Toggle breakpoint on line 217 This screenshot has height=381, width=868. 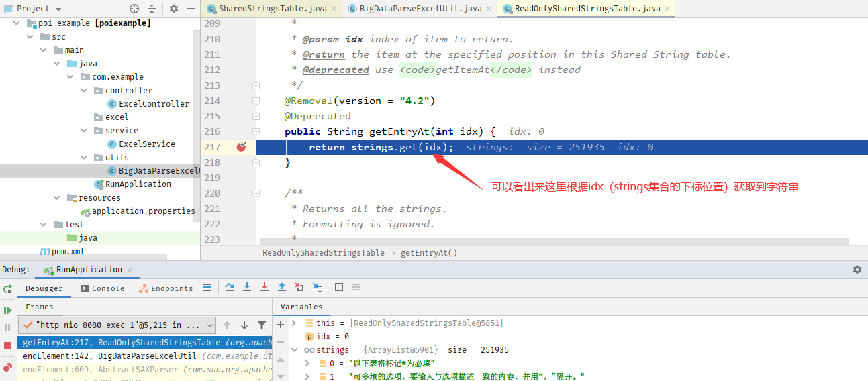242,147
